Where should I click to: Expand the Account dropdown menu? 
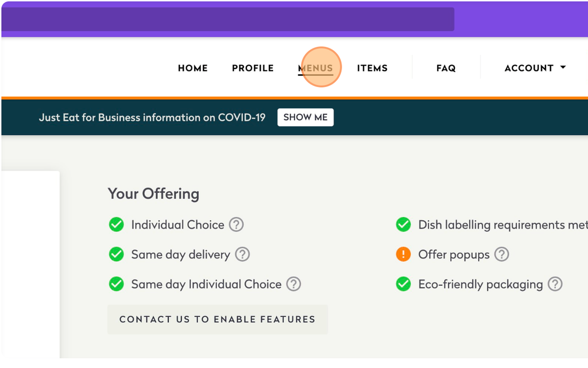(535, 68)
